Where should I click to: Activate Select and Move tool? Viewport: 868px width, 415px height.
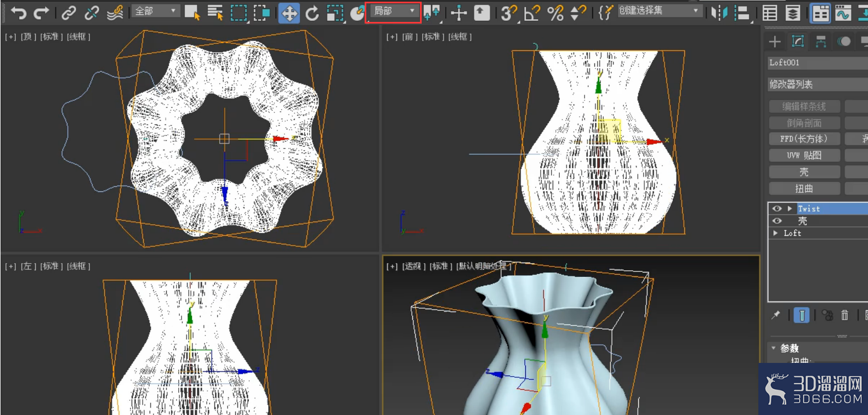289,13
